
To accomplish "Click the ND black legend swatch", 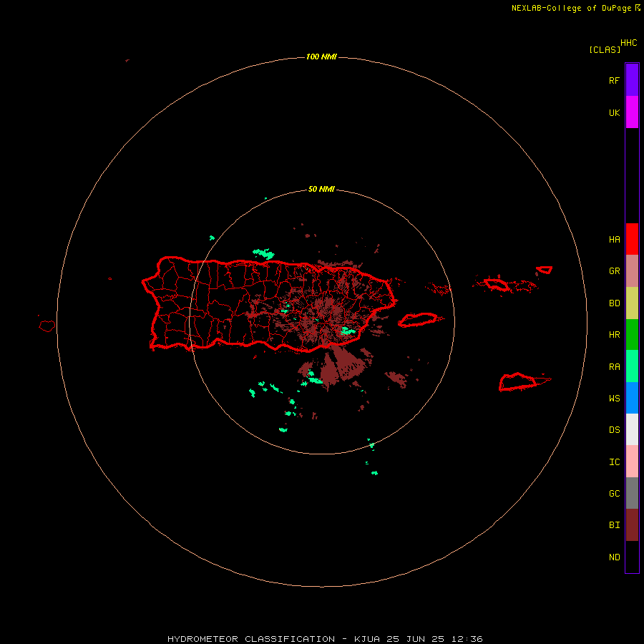I will (632, 557).
